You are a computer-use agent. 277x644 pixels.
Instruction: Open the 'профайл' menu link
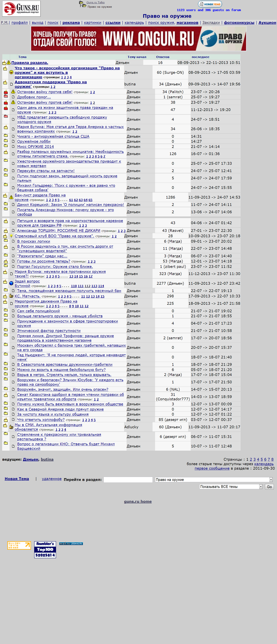click(x=20, y=23)
